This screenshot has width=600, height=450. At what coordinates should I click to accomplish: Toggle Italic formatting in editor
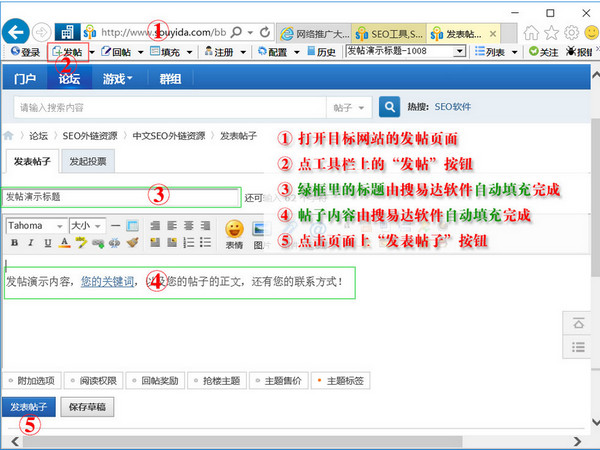click(x=31, y=243)
